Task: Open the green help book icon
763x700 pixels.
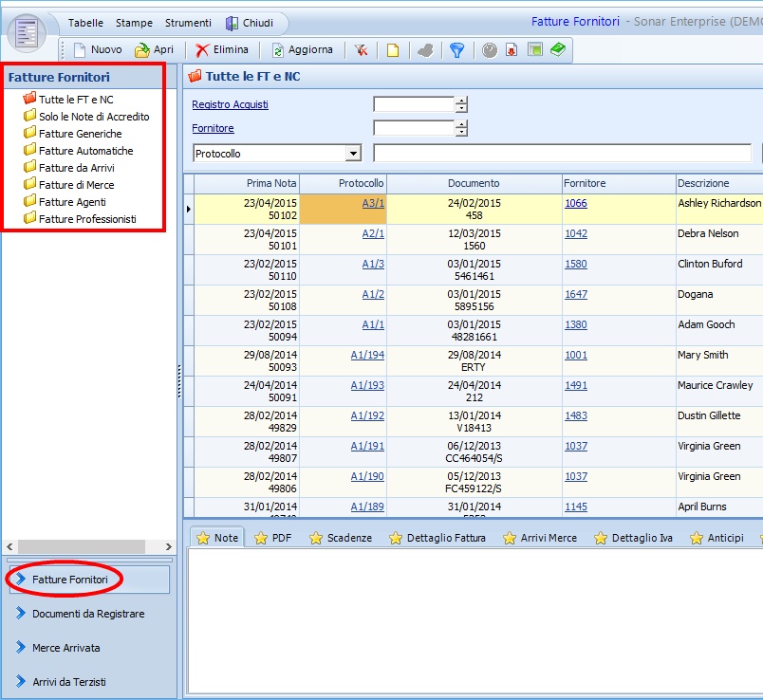Action: [557, 50]
